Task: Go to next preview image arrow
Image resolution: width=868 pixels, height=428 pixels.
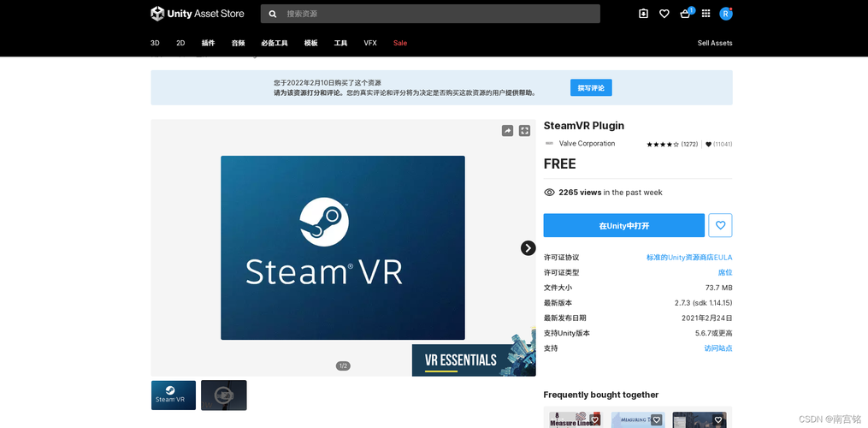Action: 528,248
